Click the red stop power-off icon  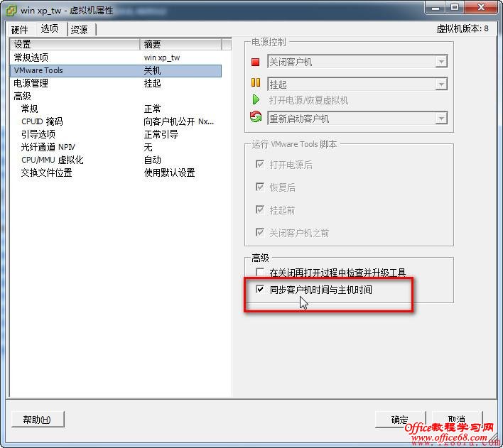point(255,62)
